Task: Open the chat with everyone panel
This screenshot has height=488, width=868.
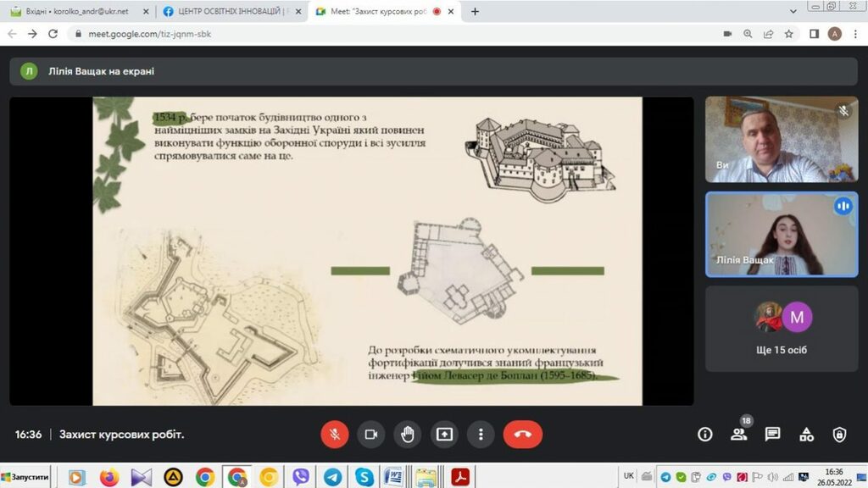Action: point(772,435)
